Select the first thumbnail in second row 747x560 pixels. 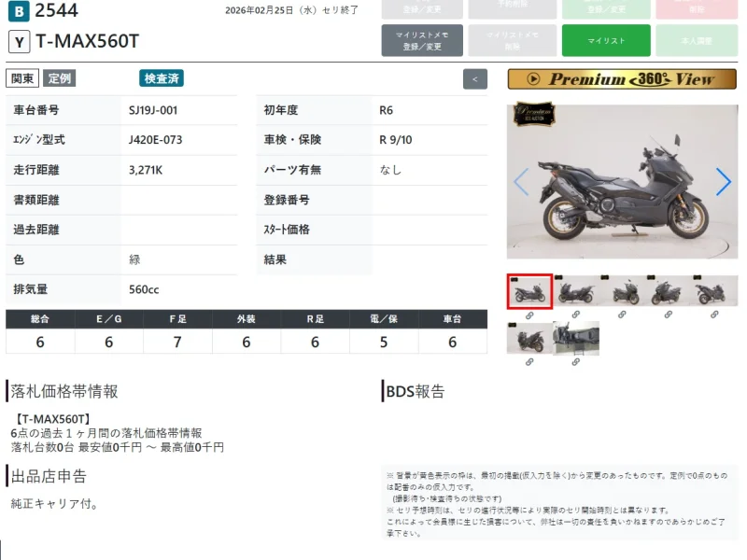[529, 338]
